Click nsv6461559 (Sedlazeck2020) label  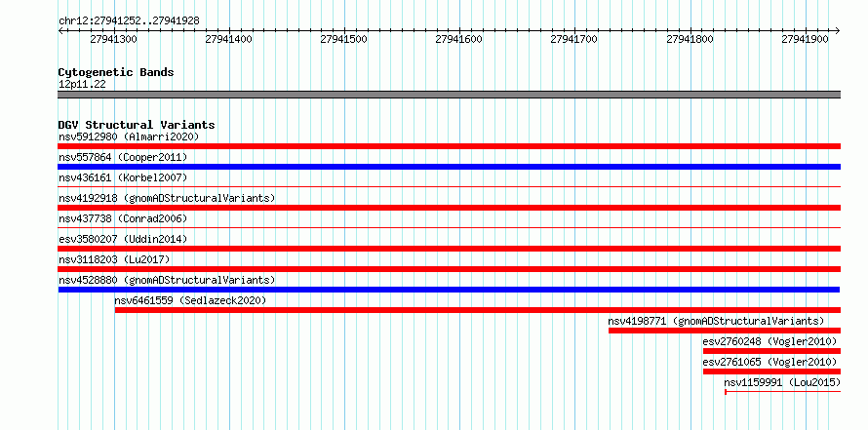190,300
